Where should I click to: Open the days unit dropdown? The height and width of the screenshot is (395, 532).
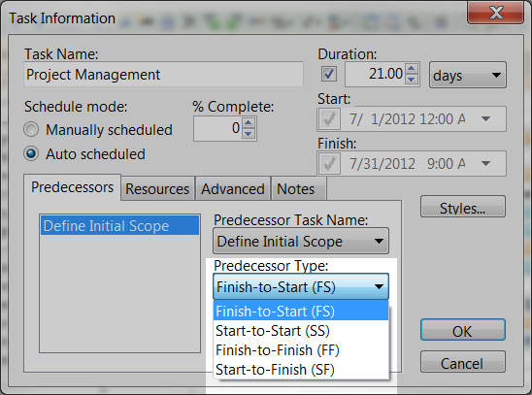pyautogui.click(x=468, y=75)
